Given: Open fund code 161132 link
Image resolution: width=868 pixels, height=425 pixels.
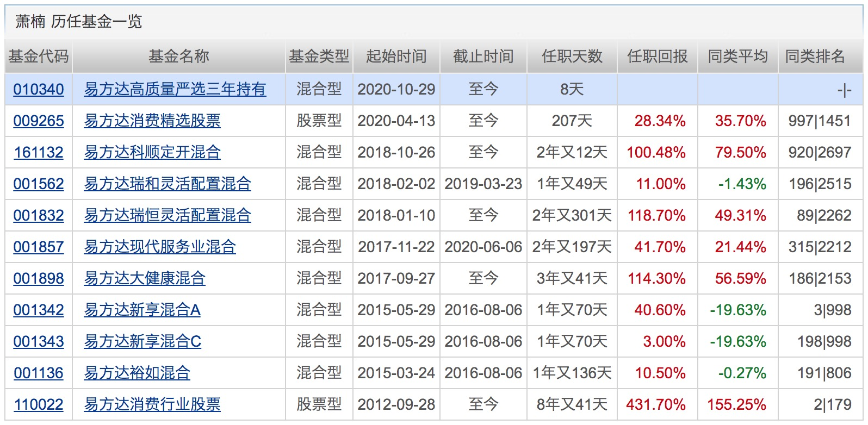Looking at the screenshot, I should [39, 152].
